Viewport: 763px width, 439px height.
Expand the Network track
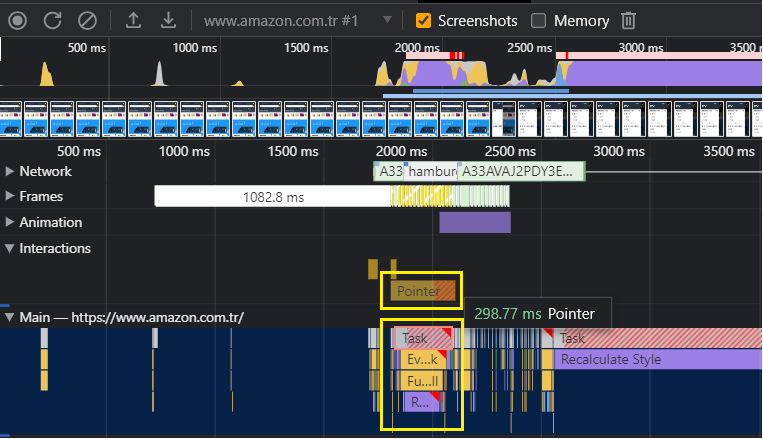click(x=10, y=171)
